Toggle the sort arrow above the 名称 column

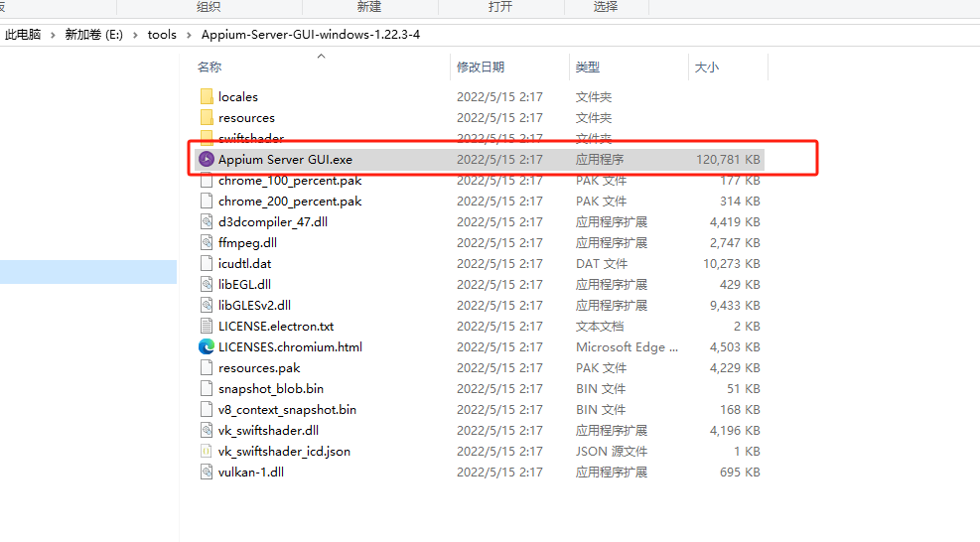(x=322, y=57)
